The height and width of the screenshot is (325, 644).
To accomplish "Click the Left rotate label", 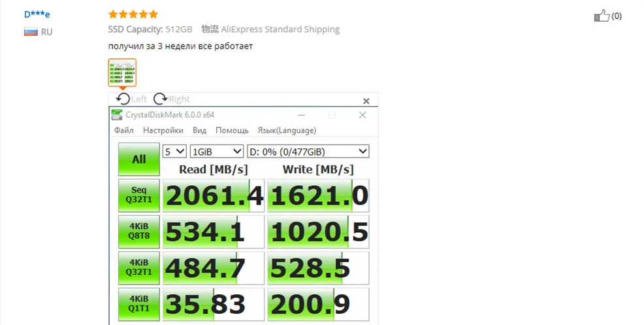I will (x=139, y=99).
